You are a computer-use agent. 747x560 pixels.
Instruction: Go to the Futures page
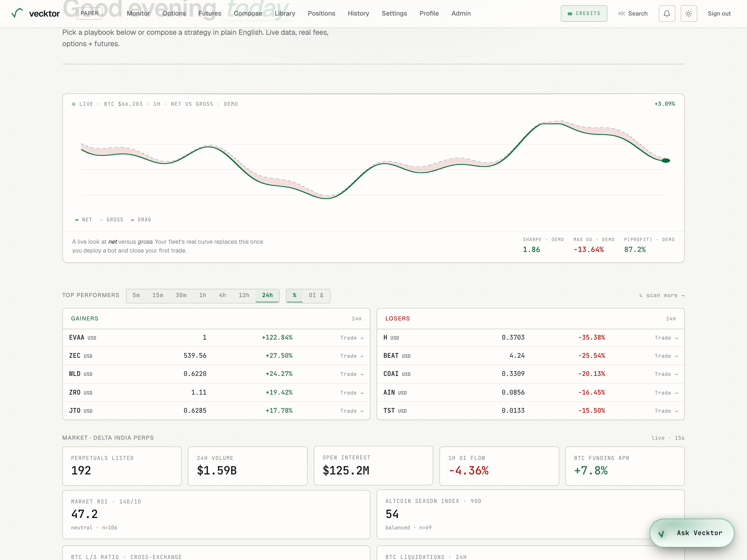(210, 13)
